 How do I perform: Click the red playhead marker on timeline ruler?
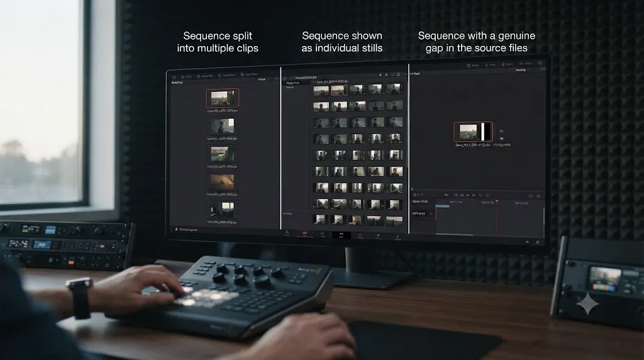pos(497,201)
